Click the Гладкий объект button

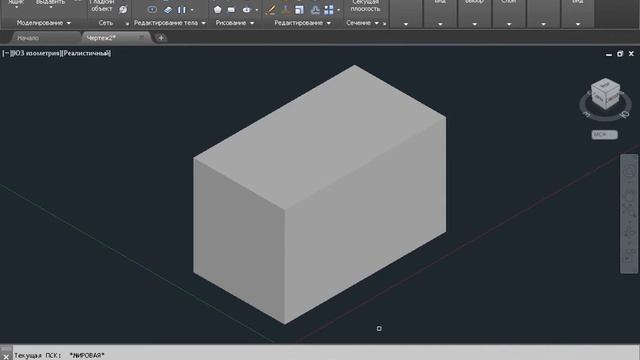click(102, 6)
